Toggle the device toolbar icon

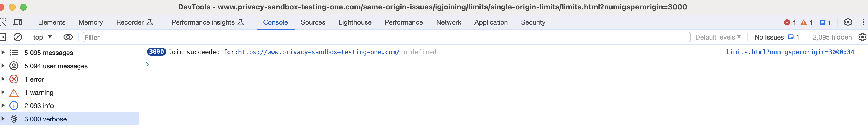tap(18, 22)
